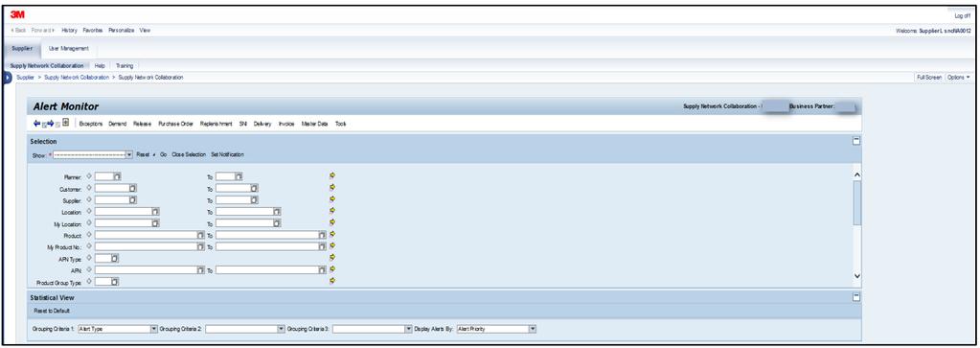Open the Master Data menu
The image size is (980, 348).
coord(315,124)
